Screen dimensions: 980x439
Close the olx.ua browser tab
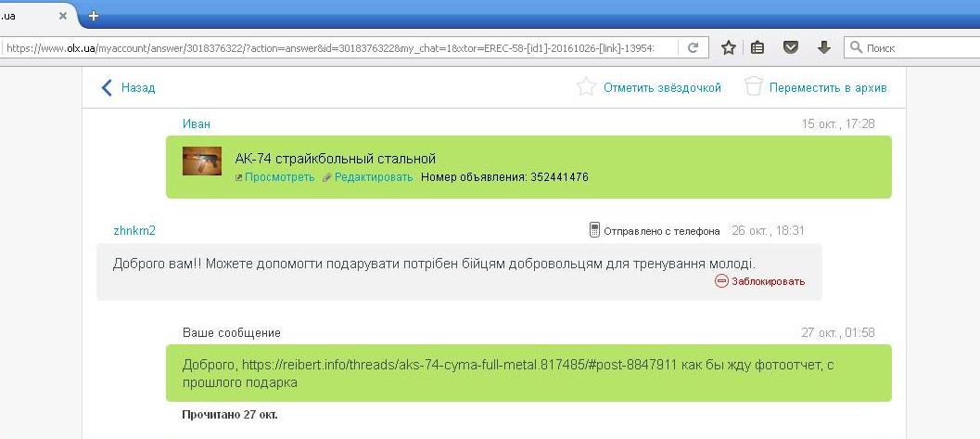pyautogui.click(x=62, y=17)
